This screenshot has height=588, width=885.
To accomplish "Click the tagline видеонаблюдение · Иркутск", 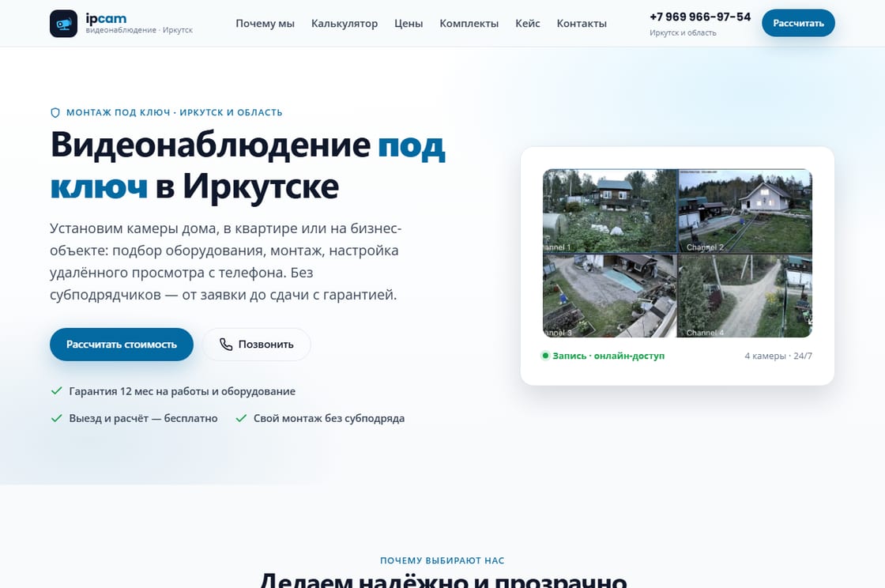I will pos(139,30).
